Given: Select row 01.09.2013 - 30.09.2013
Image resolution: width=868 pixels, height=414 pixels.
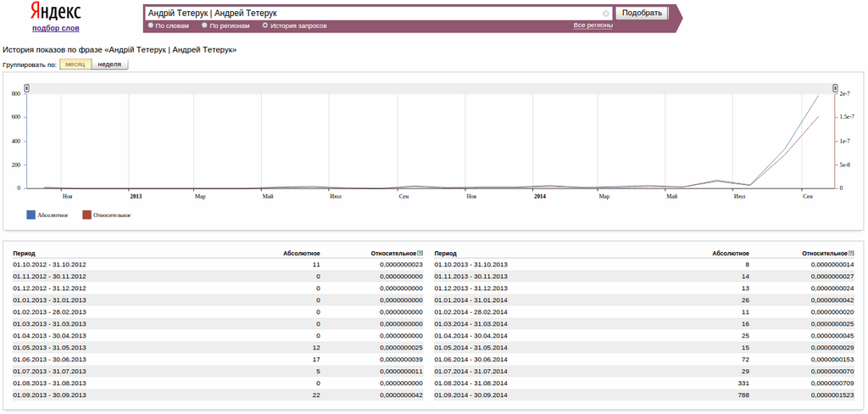Looking at the screenshot, I should [218, 395].
